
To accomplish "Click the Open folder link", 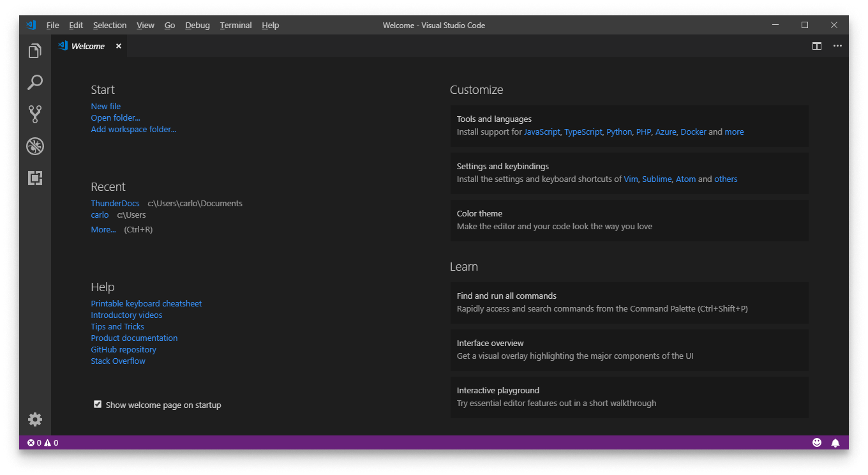I will 115,117.
